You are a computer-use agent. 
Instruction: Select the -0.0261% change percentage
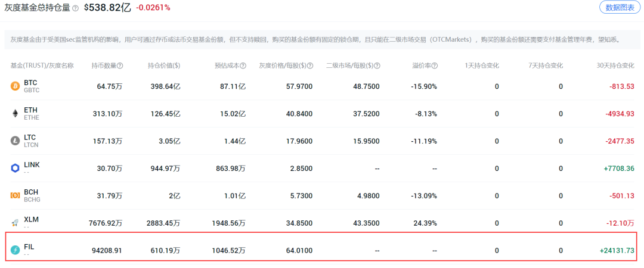tap(153, 8)
